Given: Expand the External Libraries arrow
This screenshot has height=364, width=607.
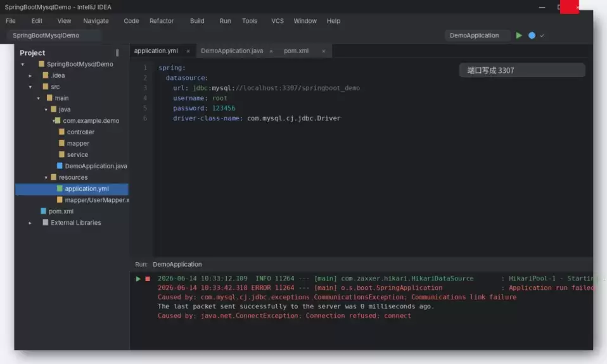Looking at the screenshot, I should [30, 223].
